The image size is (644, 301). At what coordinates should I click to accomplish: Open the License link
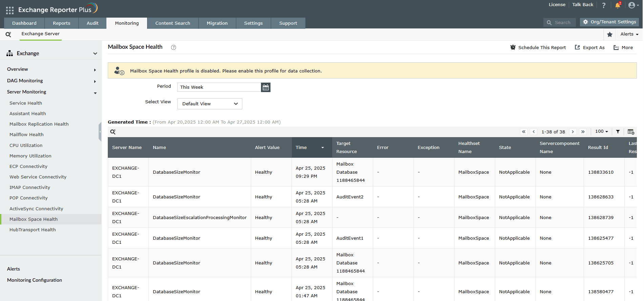tap(557, 5)
